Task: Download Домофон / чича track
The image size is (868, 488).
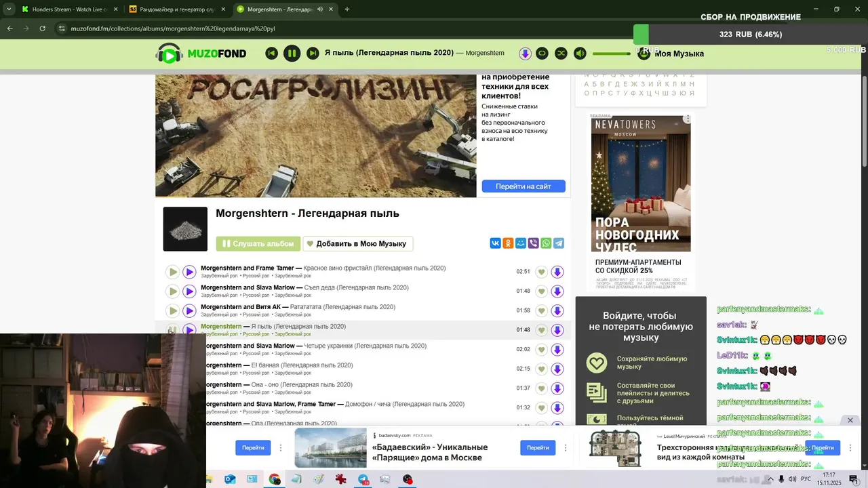Action: coord(557,407)
